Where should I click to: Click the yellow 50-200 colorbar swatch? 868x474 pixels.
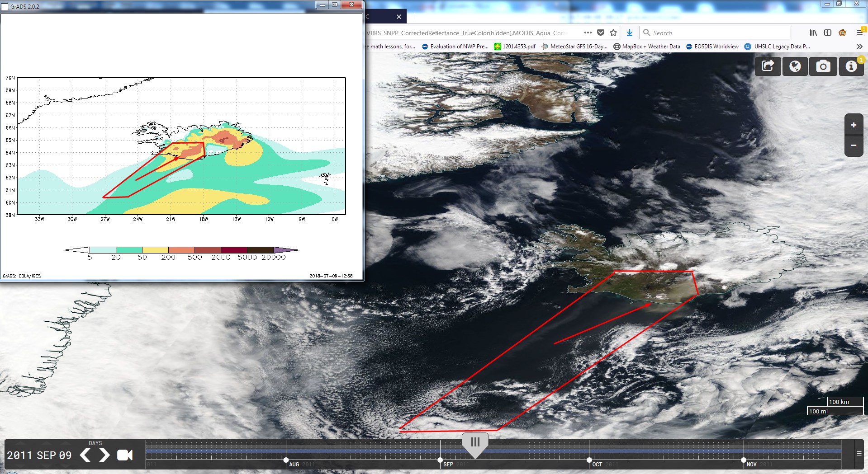[155, 250]
